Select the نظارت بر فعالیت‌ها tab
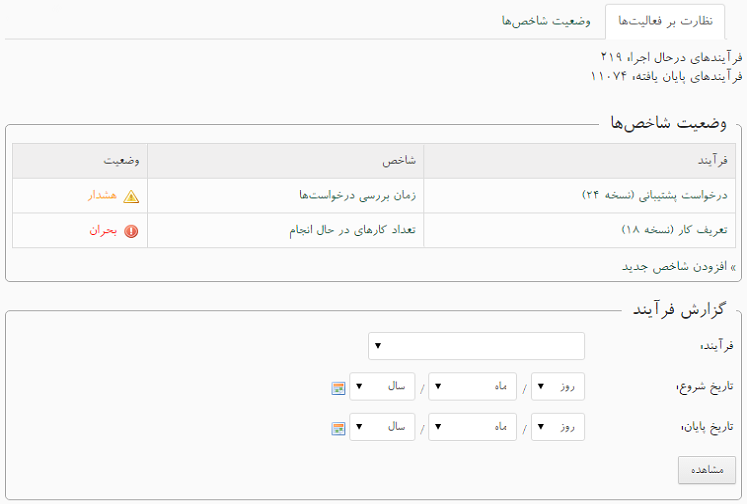Image resolution: width=747 pixels, height=504 pixels. coord(665,21)
